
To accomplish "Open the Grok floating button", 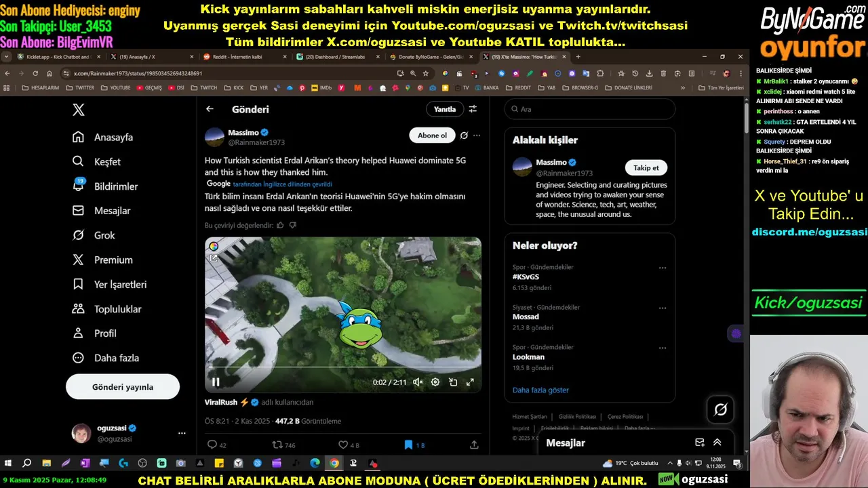I will [720, 409].
